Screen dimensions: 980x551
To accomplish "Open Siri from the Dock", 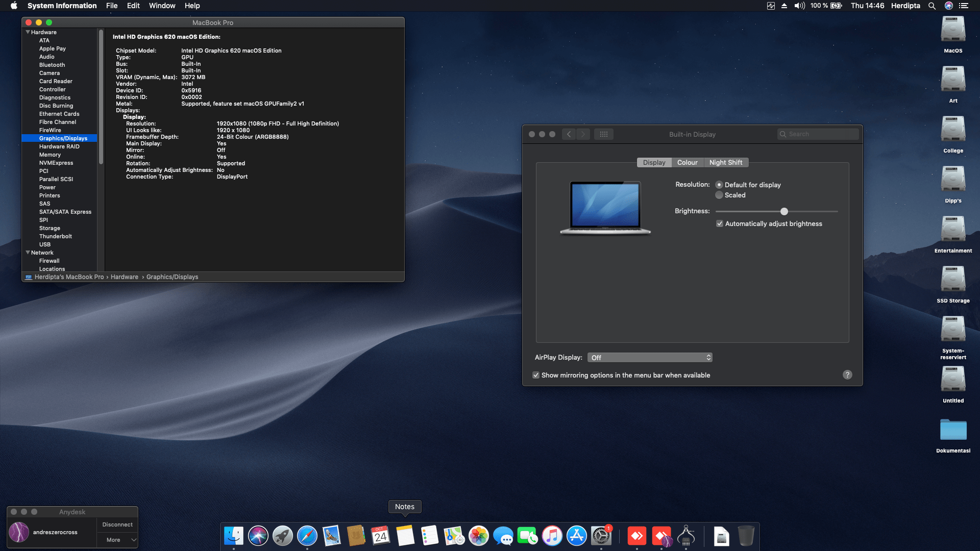I will [x=258, y=536].
